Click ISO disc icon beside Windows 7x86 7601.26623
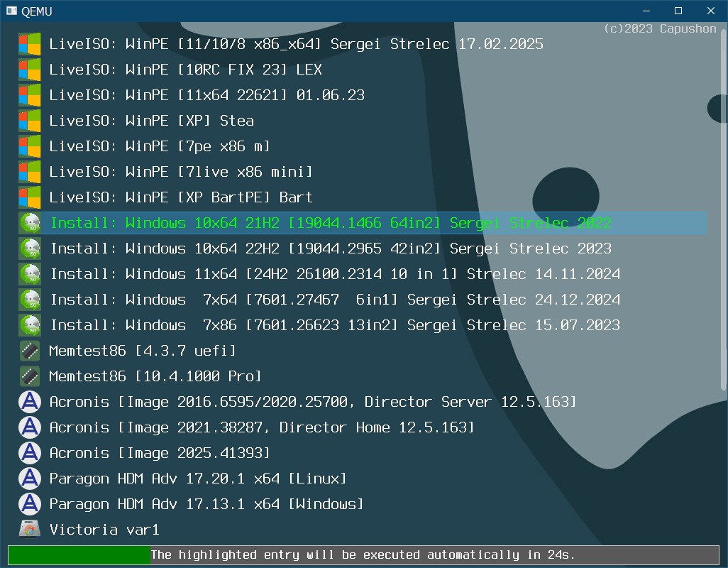 click(x=30, y=325)
